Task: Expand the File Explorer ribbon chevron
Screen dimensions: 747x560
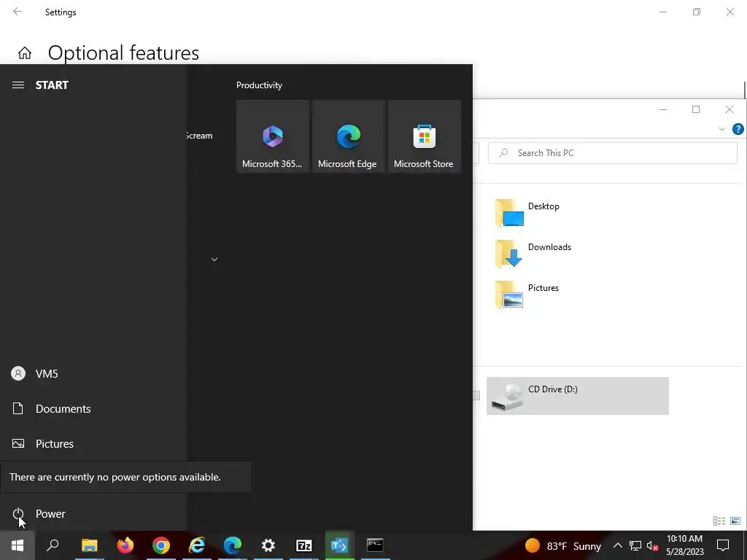Action: tap(721, 129)
